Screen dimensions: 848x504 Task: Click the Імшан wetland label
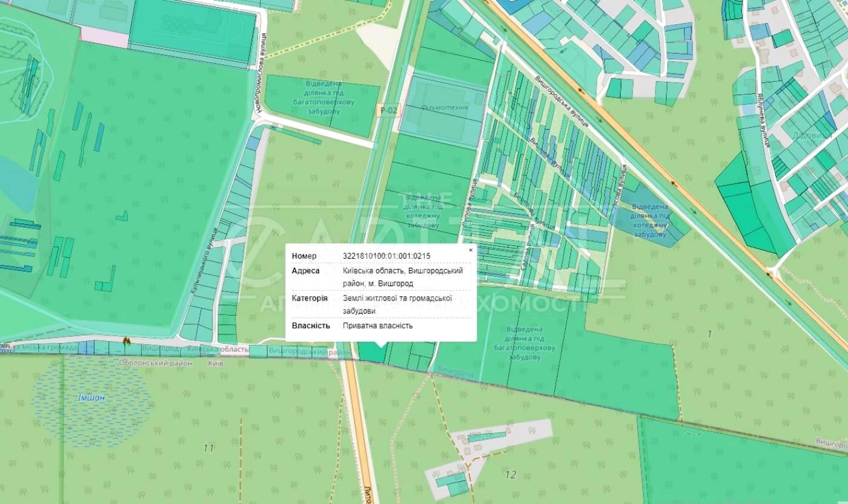[91, 398]
